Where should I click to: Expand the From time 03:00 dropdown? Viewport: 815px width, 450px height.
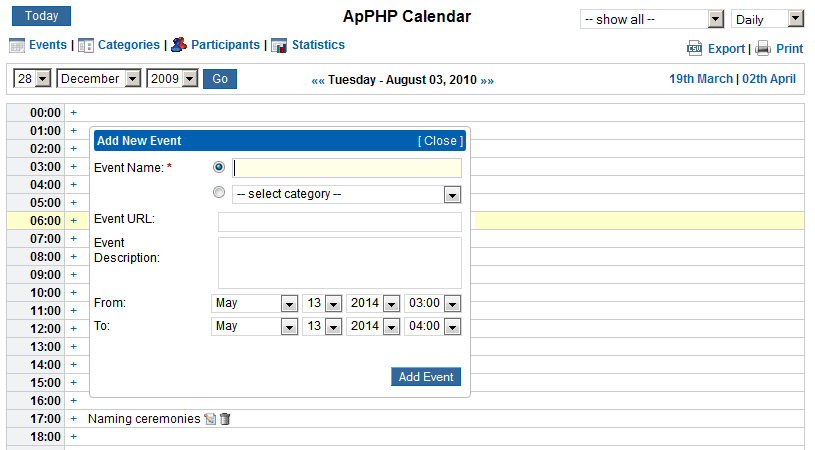click(x=432, y=303)
